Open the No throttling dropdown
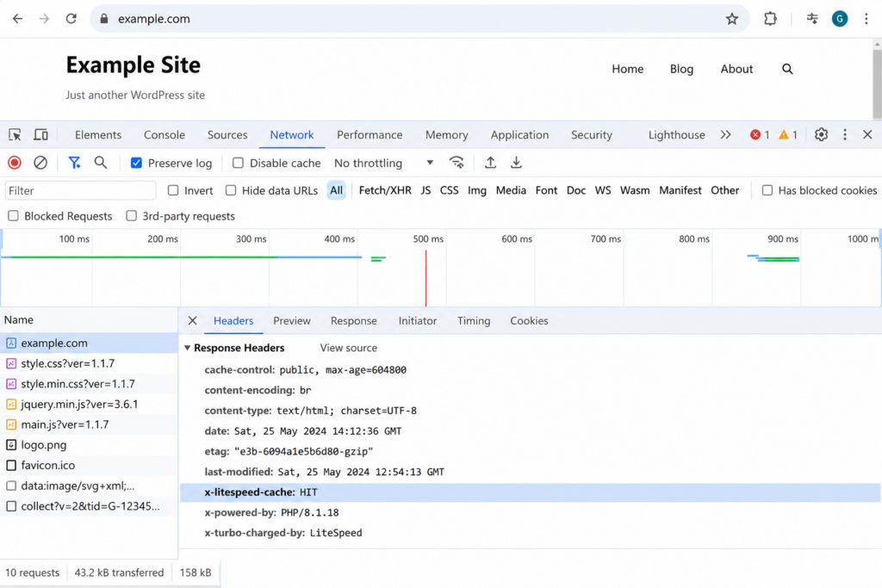Viewport: 882px width, 588px height. (383, 163)
